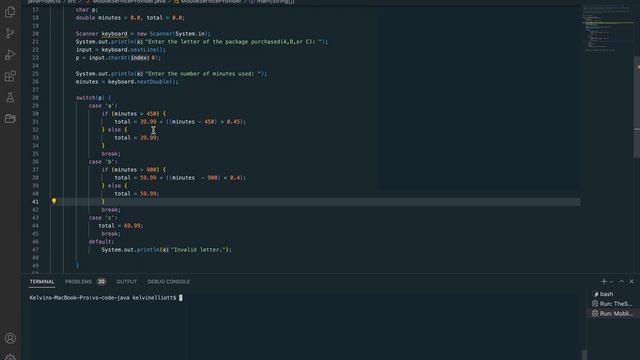Click 'total = 69.99;' on line 44
The width and height of the screenshot is (640, 360).
[x=120, y=225]
